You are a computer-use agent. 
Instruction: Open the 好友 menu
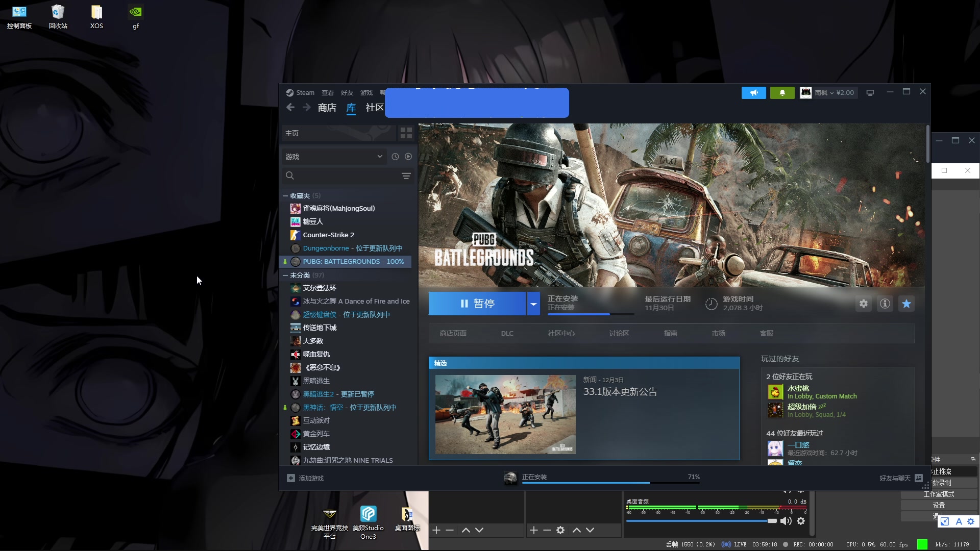[x=347, y=93]
